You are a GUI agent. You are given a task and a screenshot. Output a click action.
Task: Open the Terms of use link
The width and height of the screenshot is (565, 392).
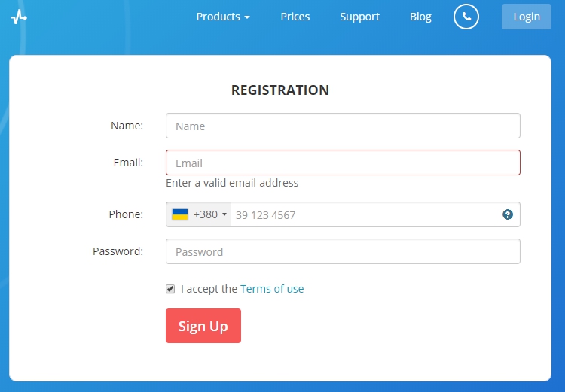(272, 289)
